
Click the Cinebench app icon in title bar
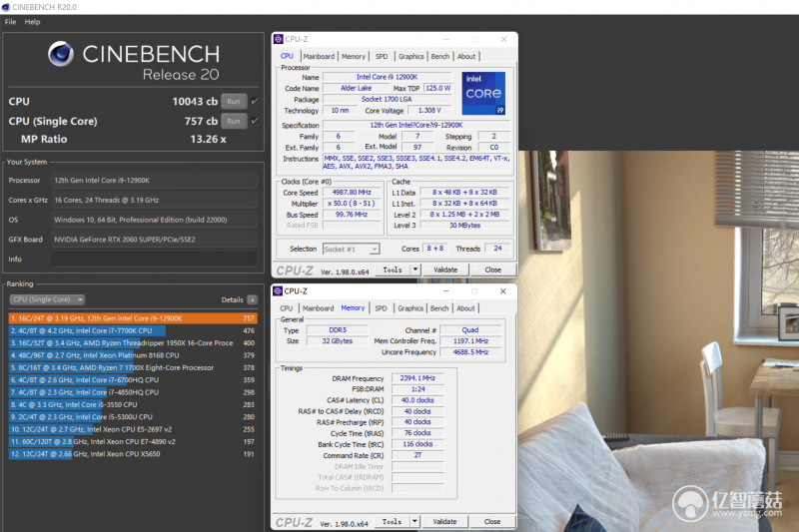(x=6, y=7)
